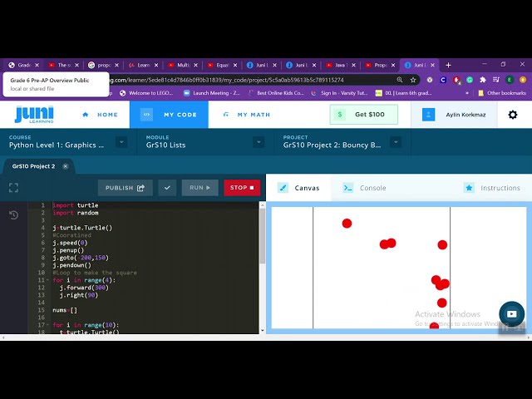Screen dimensions: 532x399
Task: Click the blue 'C' extension icon
Action: (443, 80)
